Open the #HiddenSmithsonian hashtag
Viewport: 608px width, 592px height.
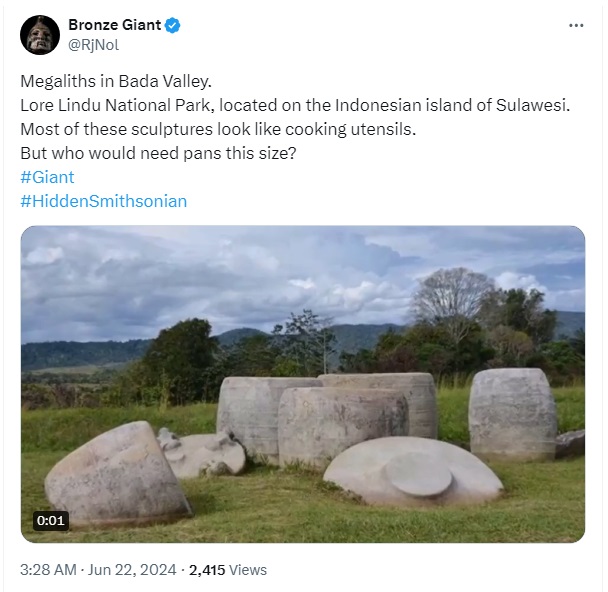104,201
